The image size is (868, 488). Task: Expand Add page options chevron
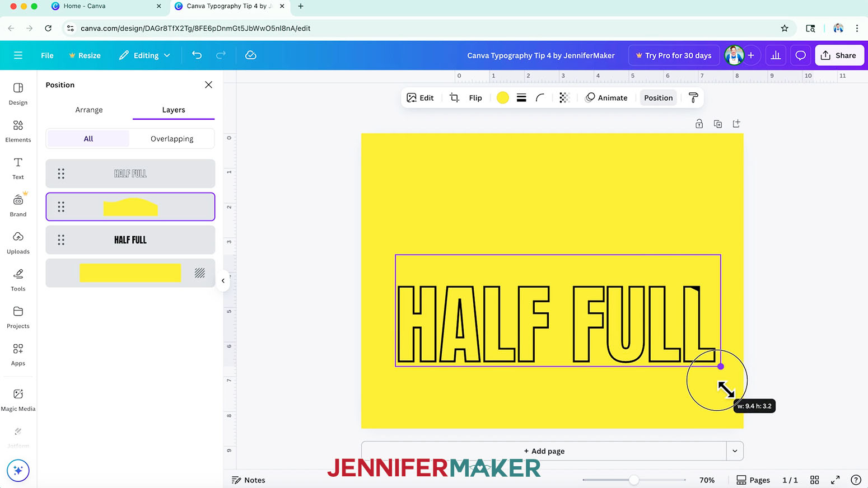(x=735, y=451)
